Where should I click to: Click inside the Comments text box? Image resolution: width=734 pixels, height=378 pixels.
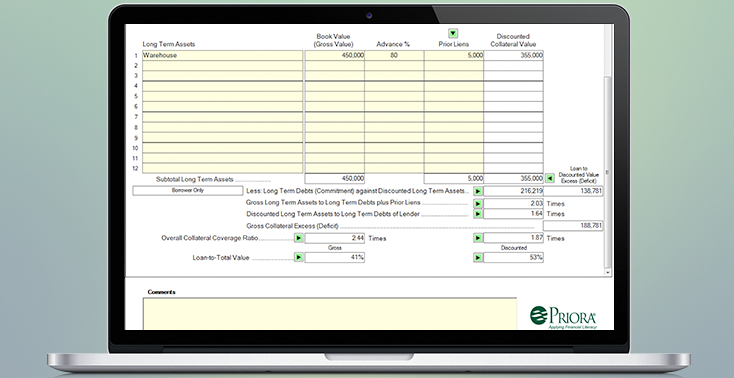click(330, 313)
